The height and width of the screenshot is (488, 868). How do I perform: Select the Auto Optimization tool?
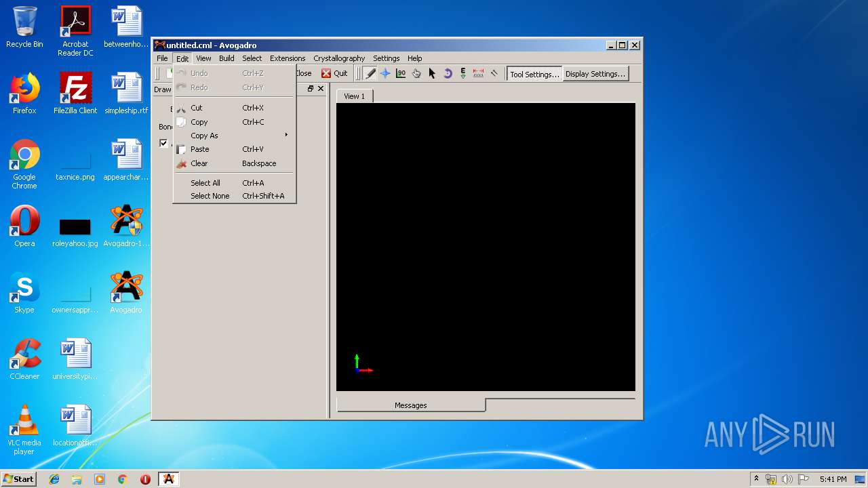(463, 73)
